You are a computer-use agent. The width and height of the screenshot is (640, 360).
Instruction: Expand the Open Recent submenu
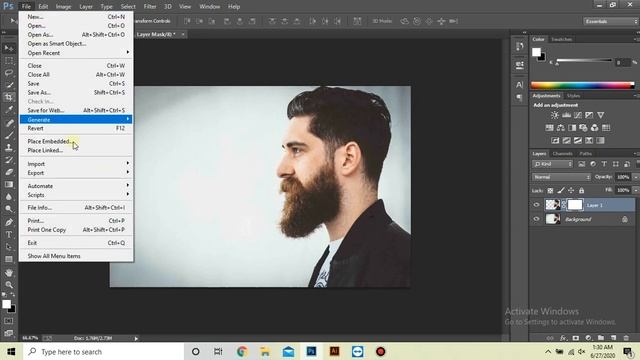(76, 53)
